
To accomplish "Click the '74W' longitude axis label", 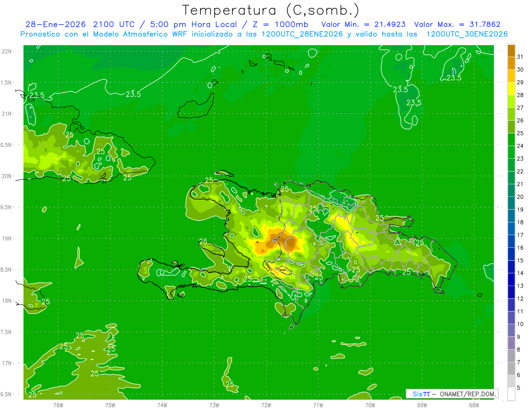I will pos(162,405).
